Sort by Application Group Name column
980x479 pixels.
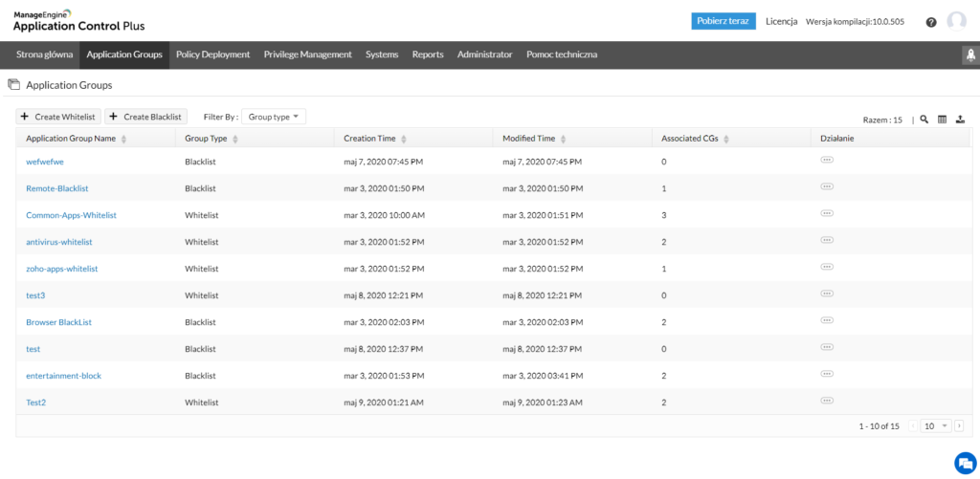click(x=123, y=140)
